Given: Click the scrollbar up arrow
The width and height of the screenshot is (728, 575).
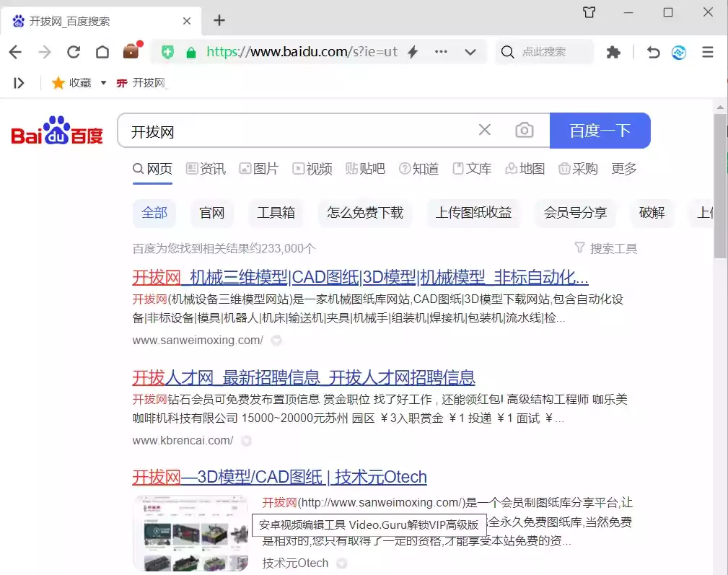Looking at the screenshot, I should tap(720, 107).
